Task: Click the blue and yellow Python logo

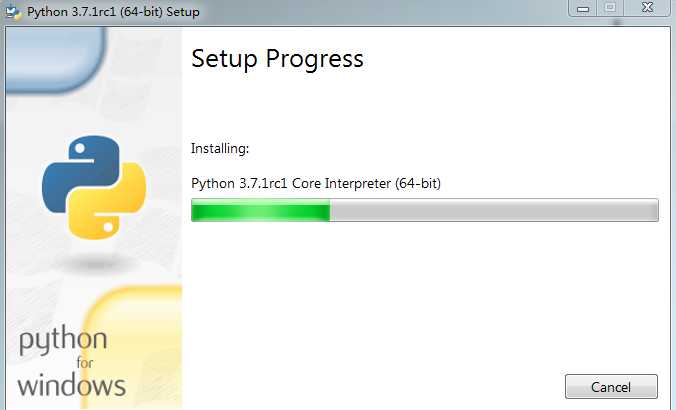Action: [94, 187]
